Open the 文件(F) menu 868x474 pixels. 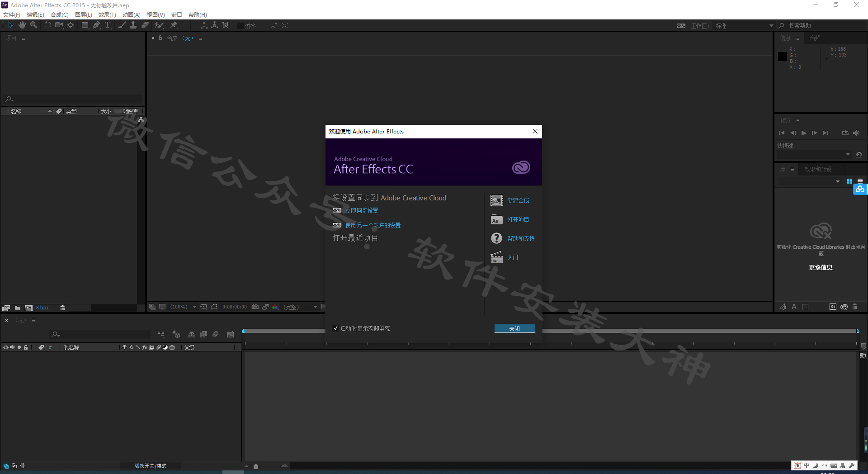click(x=12, y=14)
